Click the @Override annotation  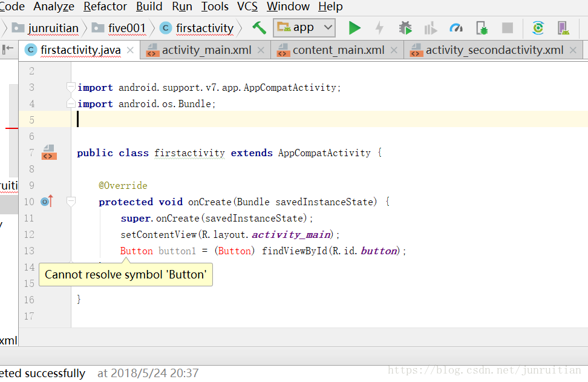coord(123,185)
